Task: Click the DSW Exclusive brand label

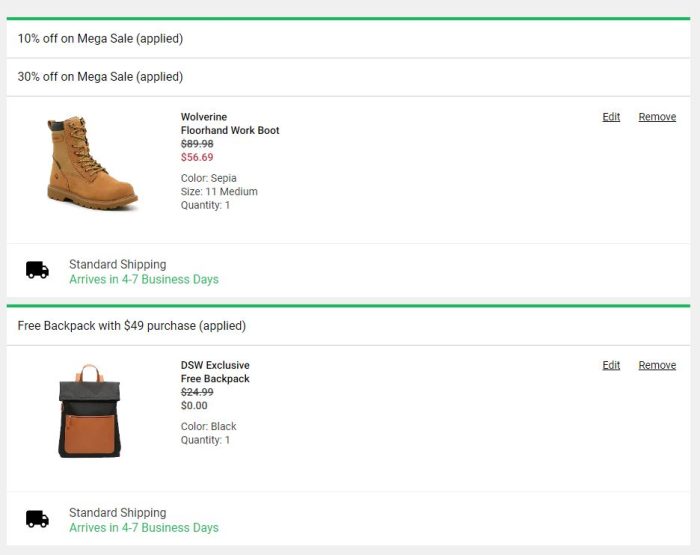Action: point(215,365)
